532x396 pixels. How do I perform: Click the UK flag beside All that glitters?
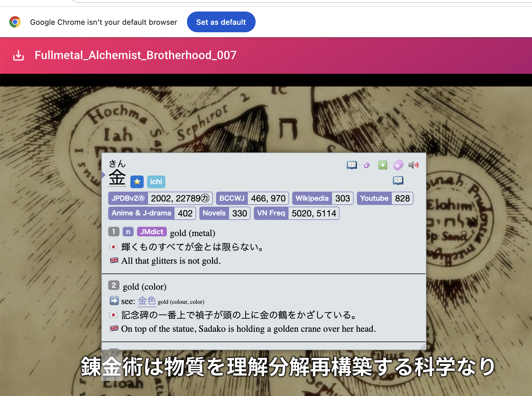(114, 260)
